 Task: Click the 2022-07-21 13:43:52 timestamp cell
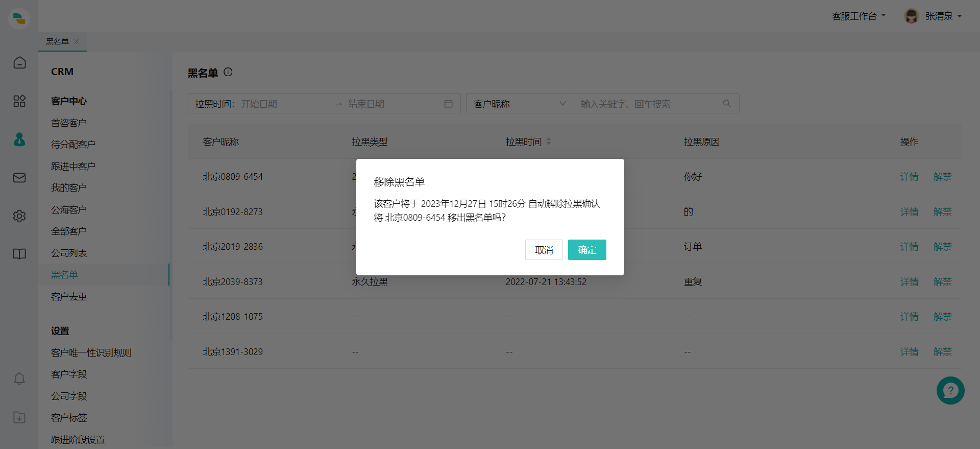(x=546, y=281)
